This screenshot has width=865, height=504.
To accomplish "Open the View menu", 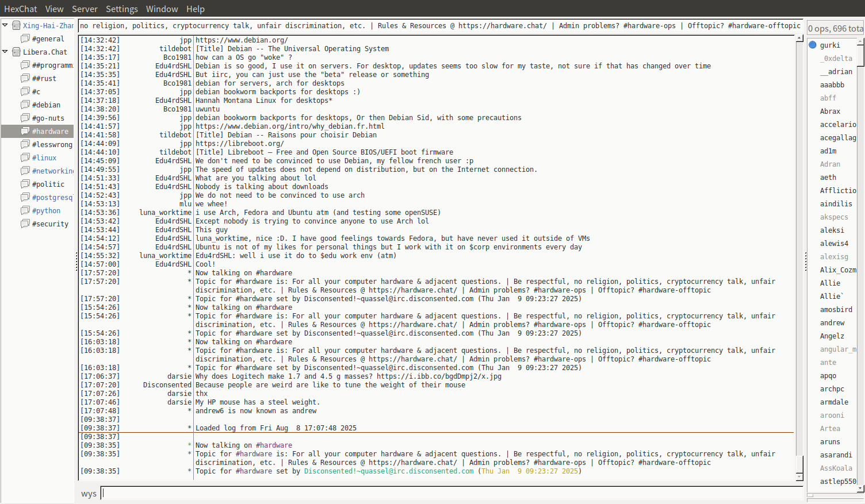I will 54,9.
